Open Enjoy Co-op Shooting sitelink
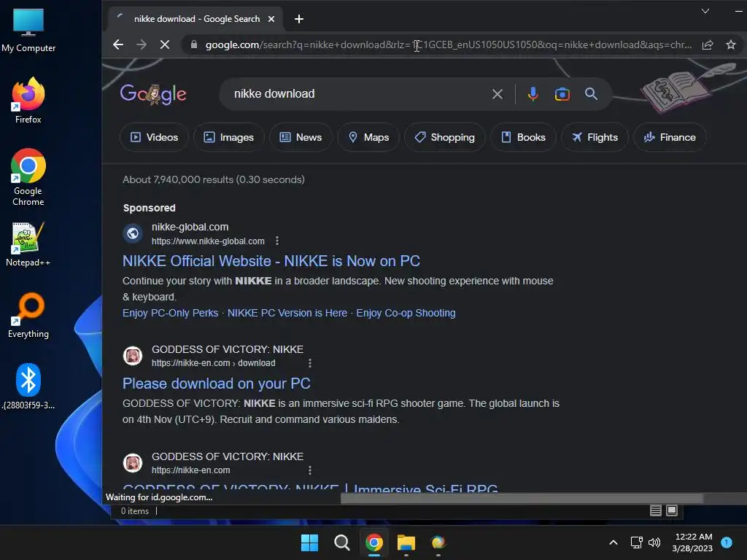This screenshot has height=560, width=747. point(406,313)
